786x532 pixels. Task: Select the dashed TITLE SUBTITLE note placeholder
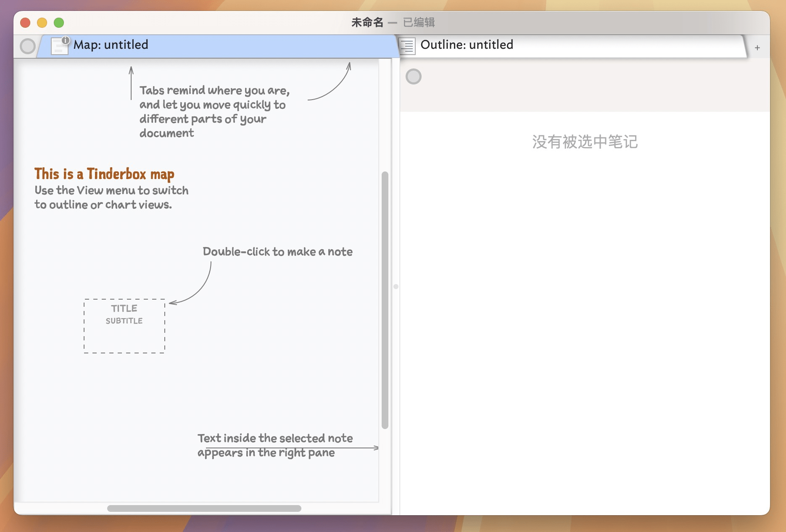pos(124,326)
